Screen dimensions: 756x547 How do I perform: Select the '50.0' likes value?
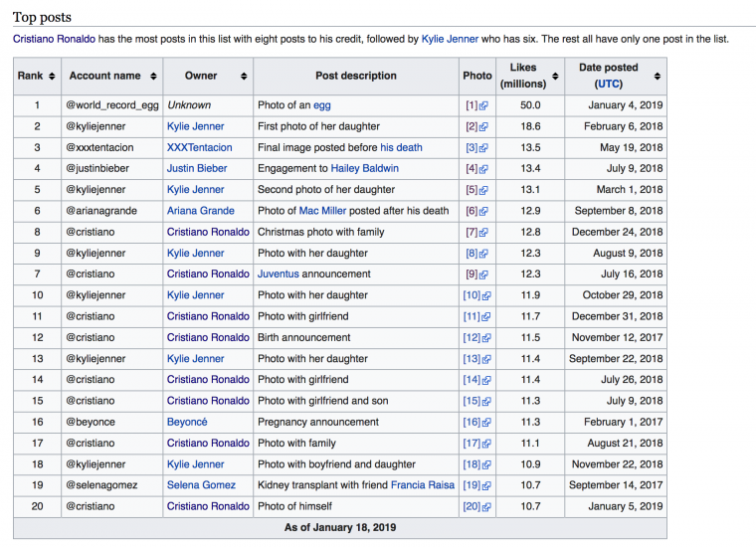click(x=530, y=105)
